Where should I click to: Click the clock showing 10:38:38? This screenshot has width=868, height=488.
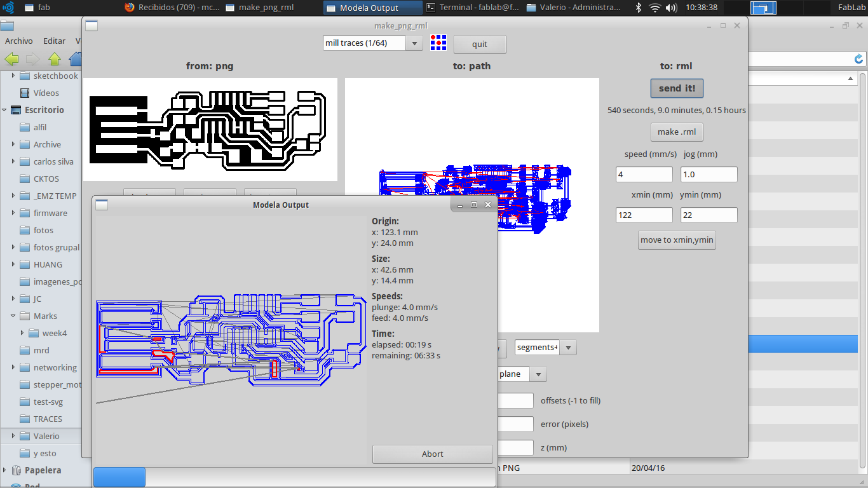[702, 8]
